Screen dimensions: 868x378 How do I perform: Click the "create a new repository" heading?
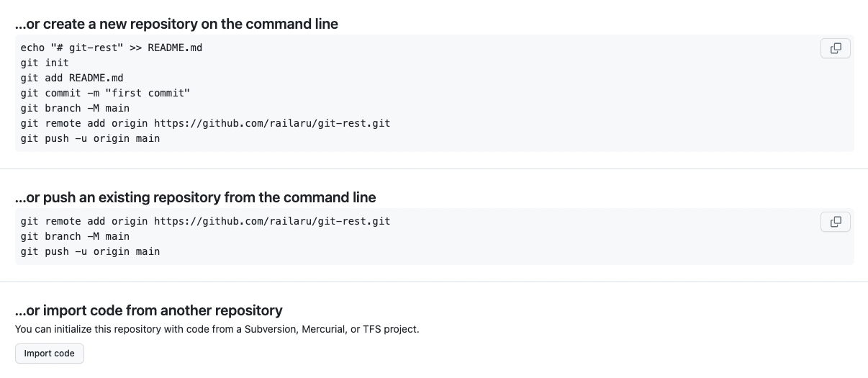[176, 24]
